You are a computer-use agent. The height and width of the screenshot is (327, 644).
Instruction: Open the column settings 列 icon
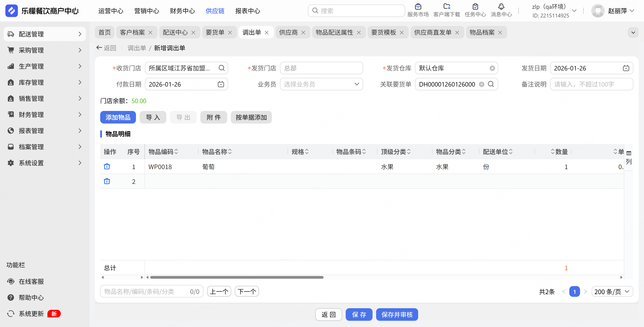(x=629, y=153)
